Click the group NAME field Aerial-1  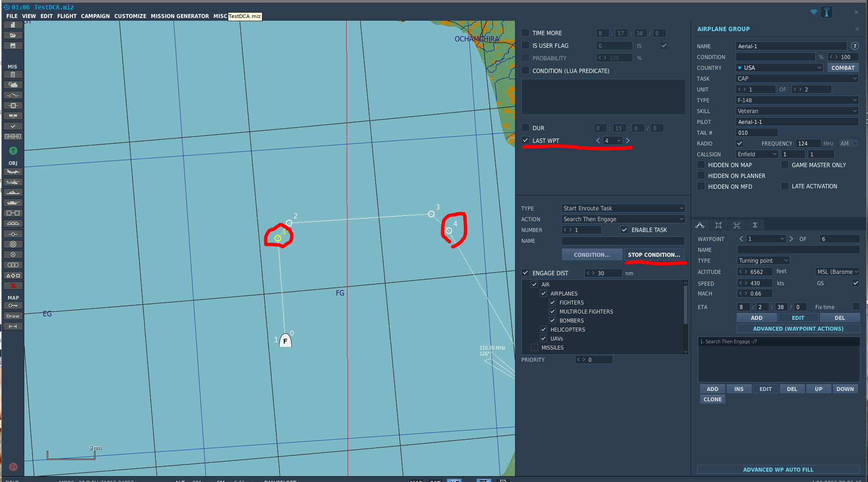pyautogui.click(x=791, y=46)
